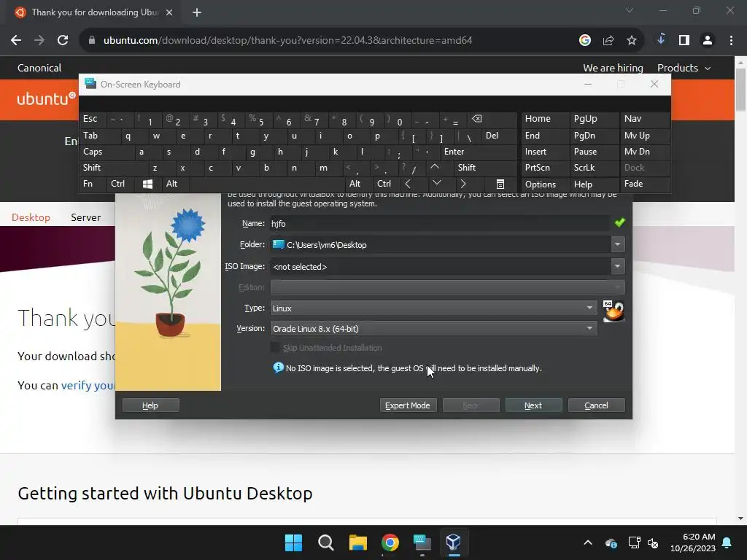Click Help key on on-screen keyboard
747x560 pixels.
[594, 184]
